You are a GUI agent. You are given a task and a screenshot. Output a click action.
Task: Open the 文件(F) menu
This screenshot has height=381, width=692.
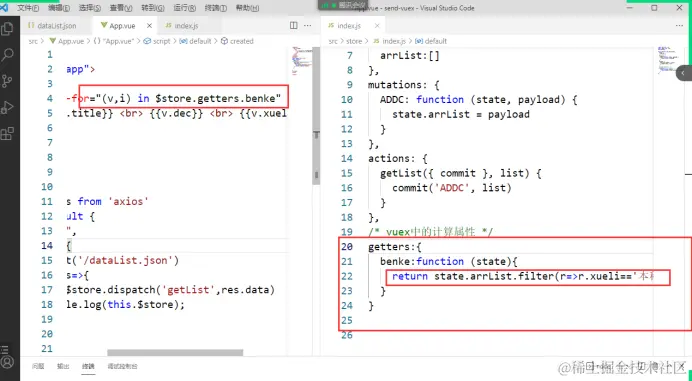point(27,8)
